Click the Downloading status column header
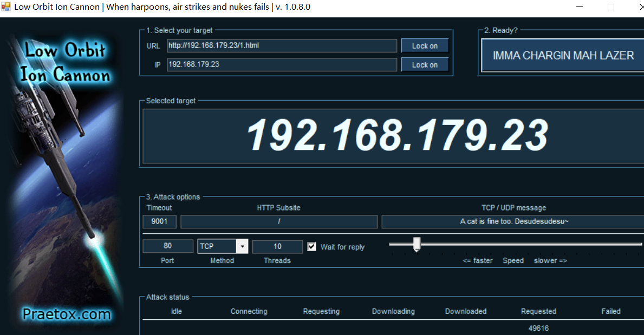 (393, 311)
